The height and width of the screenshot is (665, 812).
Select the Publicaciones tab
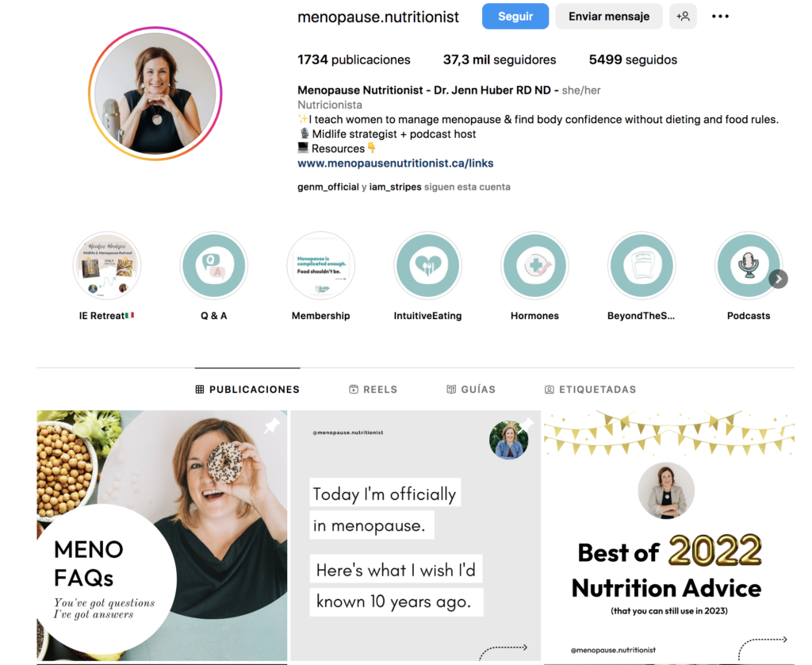click(x=247, y=390)
